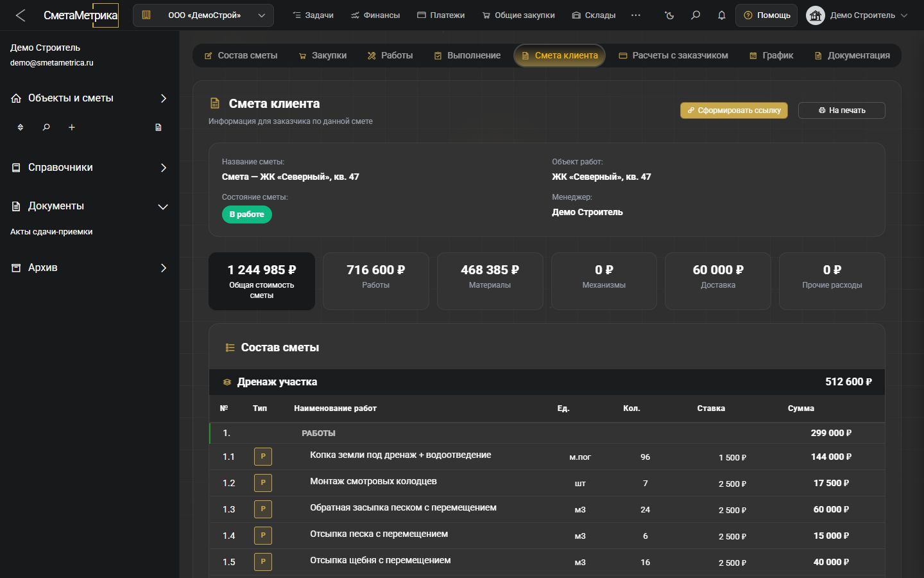Click the P type badge for row 1.4
Viewport: 924px width, 578px height.
point(263,536)
